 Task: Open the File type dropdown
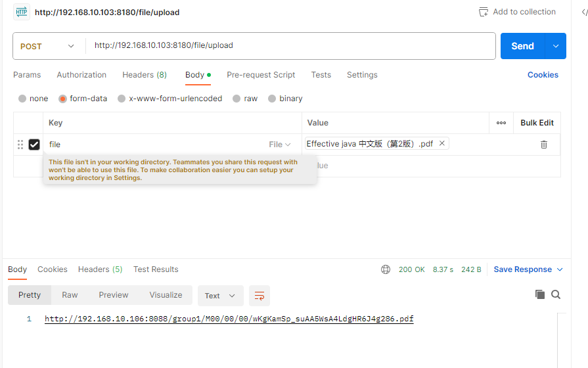[x=280, y=145]
